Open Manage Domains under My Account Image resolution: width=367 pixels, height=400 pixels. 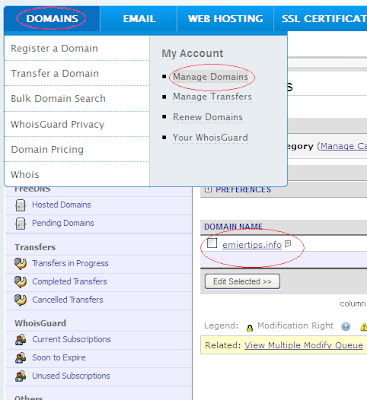coord(210,77)
